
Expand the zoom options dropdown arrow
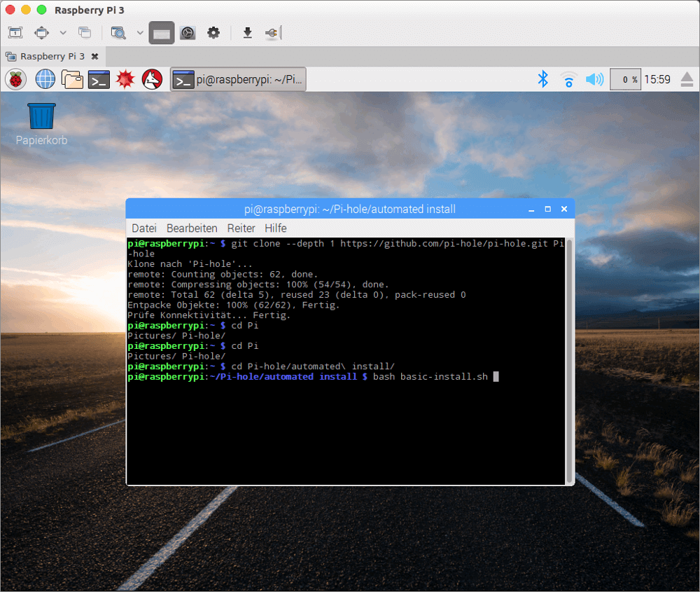pos(139,32)
